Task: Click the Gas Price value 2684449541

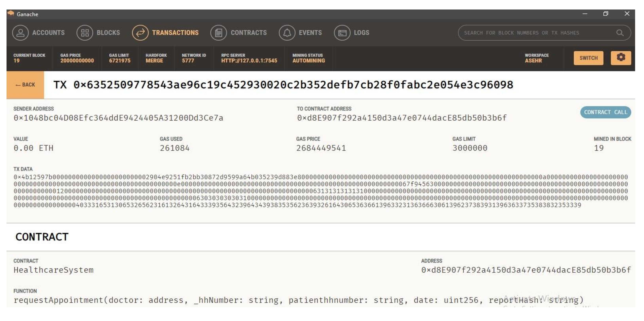Action: tap(321, 148)
